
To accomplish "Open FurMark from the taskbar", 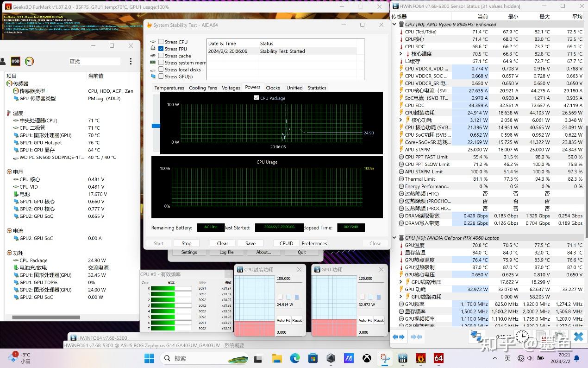I will (421, 358).
